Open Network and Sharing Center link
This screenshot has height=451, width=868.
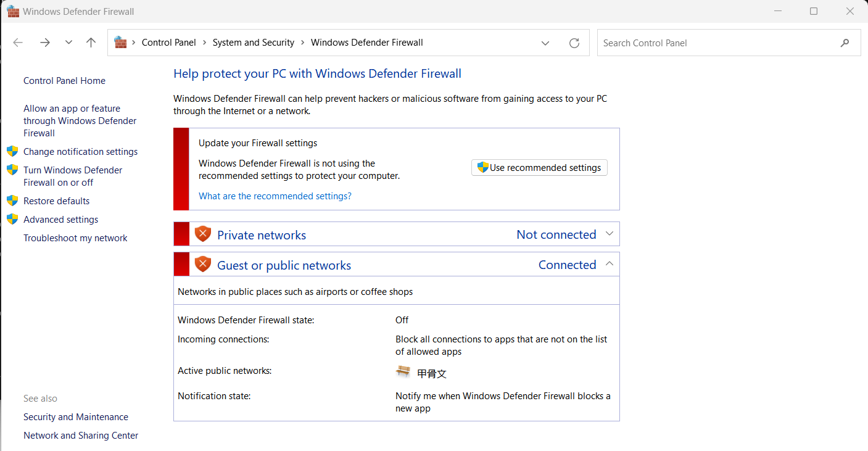(x=81, y=436)
